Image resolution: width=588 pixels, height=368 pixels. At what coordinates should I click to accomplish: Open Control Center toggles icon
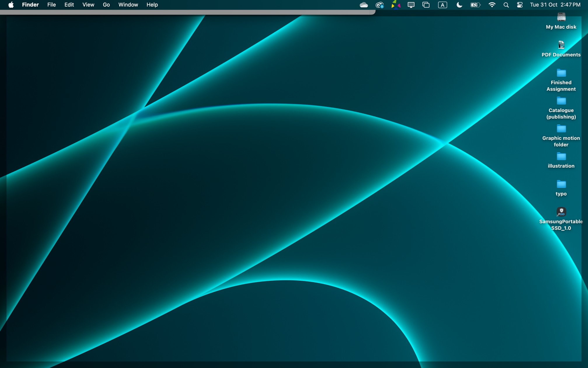[520, 5]
